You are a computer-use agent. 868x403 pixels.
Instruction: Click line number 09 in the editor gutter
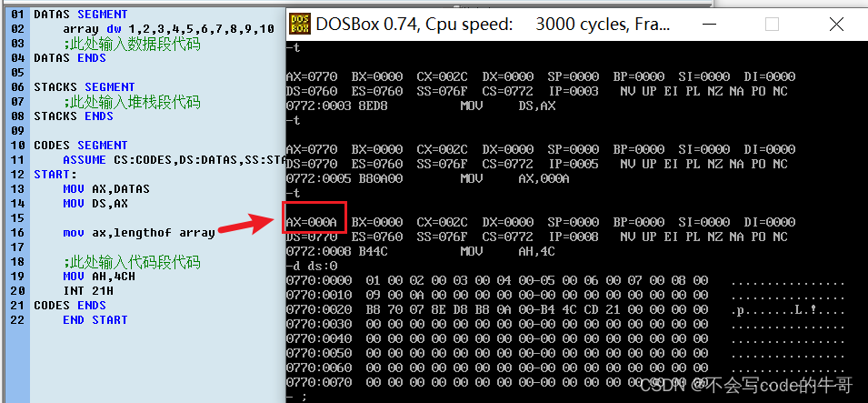(17, 131)
